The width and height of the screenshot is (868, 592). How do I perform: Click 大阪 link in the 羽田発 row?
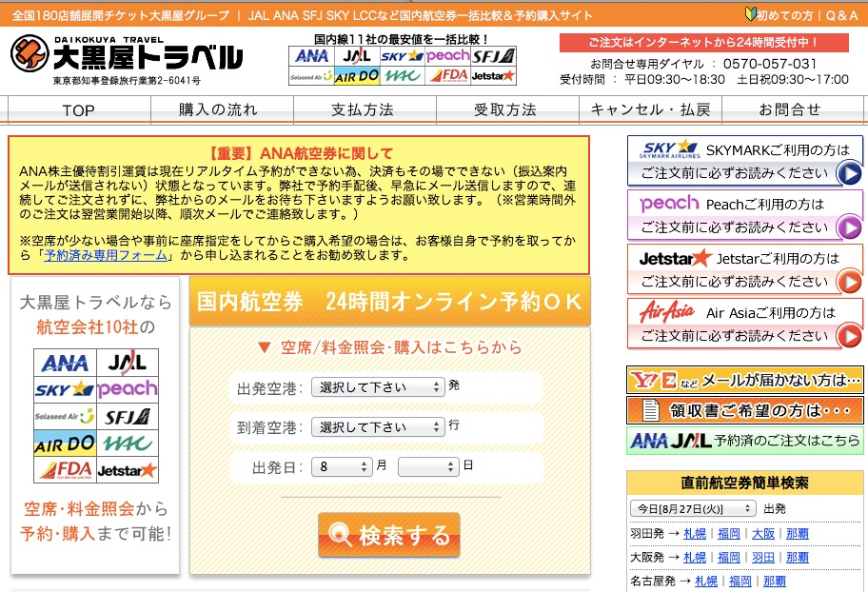(x=763, y=533)
